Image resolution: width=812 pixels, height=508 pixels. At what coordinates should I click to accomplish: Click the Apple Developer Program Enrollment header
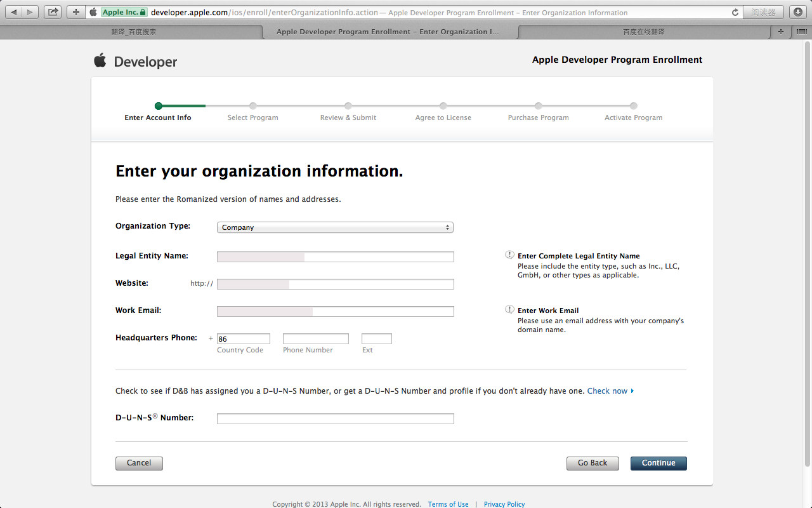coord(617,60)
